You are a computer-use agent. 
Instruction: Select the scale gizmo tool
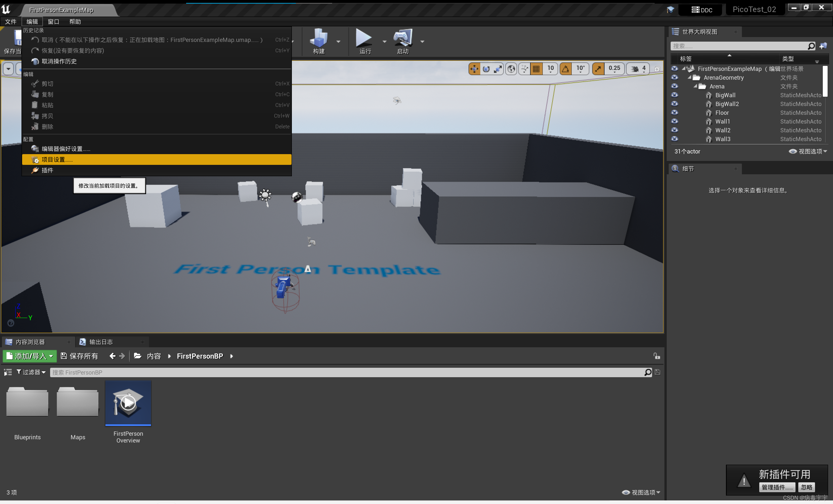(498, 69)
